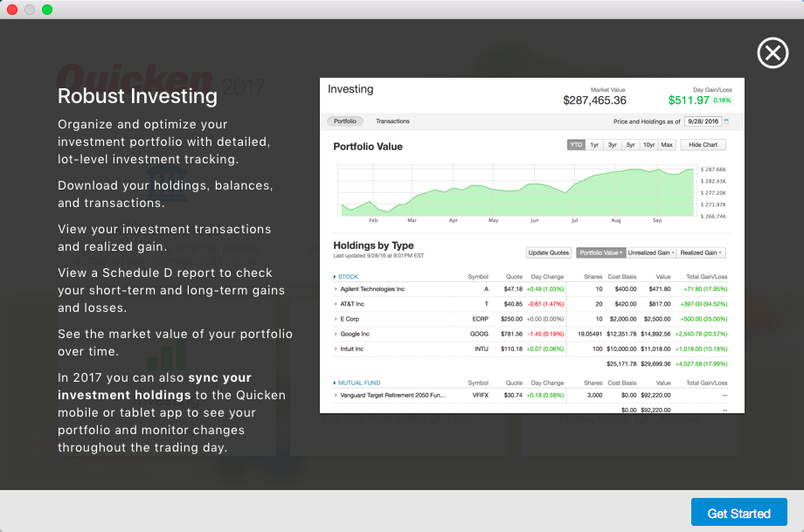Expand the Google Inc row
The image size is (804, 532).
pos(336,334)
